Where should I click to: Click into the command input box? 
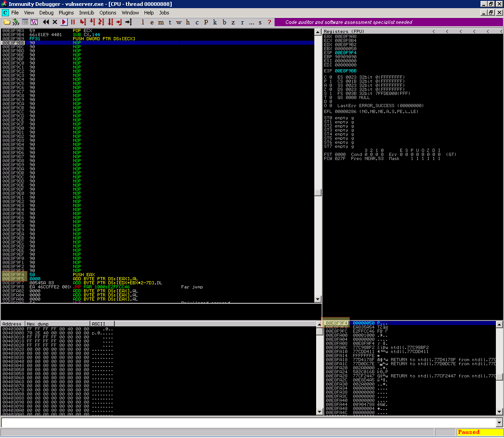249,422
